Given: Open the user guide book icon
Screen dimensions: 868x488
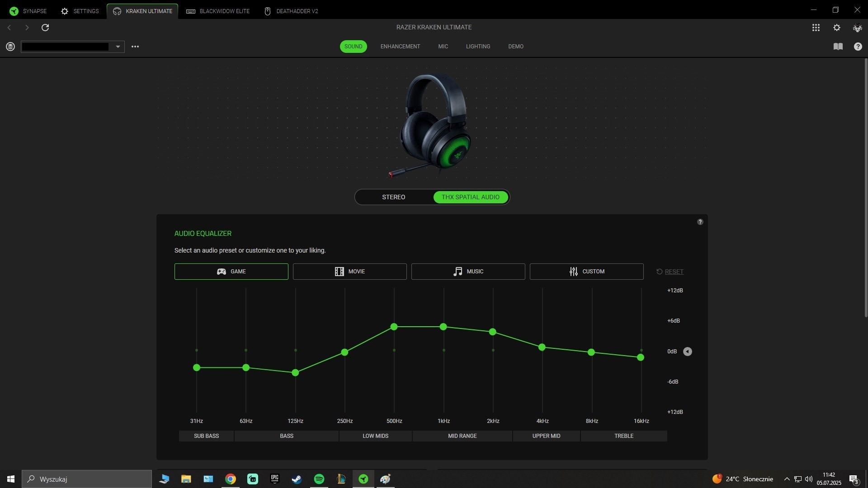Looking at the screenshot, I should point(838,47).
